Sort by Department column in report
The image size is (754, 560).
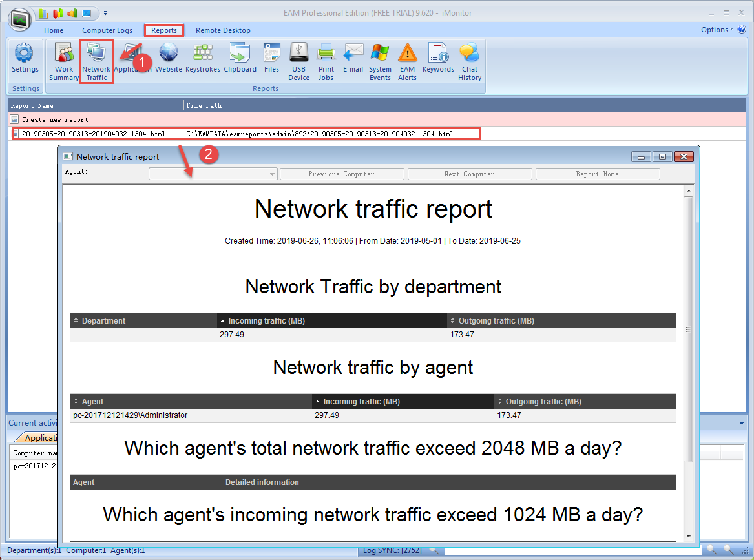[143, 320]
